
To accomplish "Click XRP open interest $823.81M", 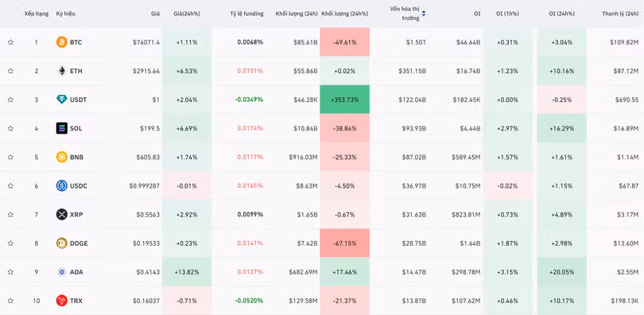I will coord(466,215).
